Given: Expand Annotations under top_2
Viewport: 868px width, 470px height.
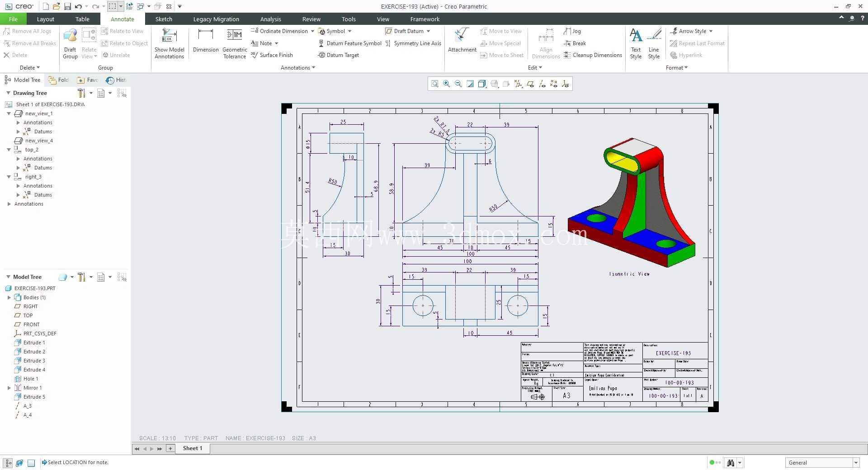Looking at the screenshot, I should pyautogui.click(x=18, y=159).
